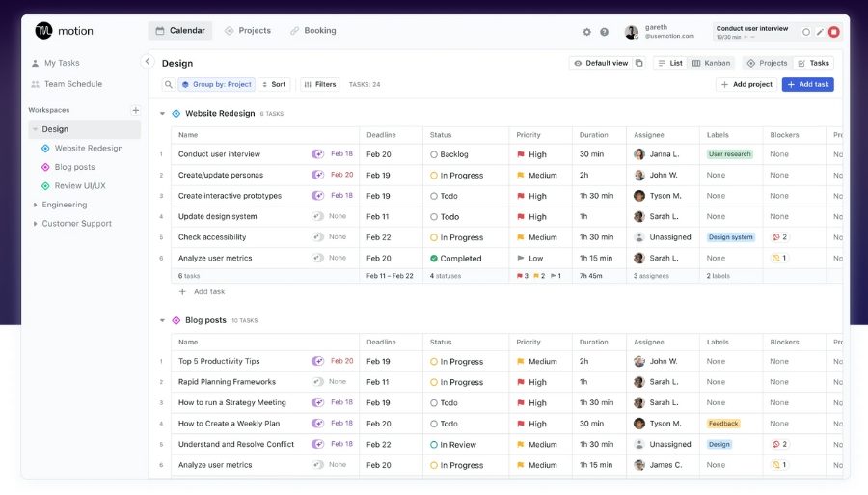Click auto-schedule icon on Top 5 Productivity Tips row
This screenshot has width=868, height=495.
coord(317,361)
